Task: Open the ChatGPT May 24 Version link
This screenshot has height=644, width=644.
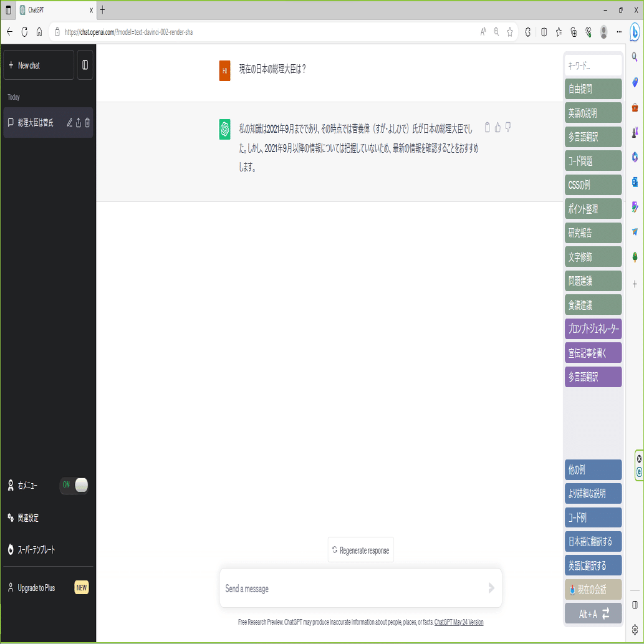Action: pyautogui.click(x=458, y=622)
